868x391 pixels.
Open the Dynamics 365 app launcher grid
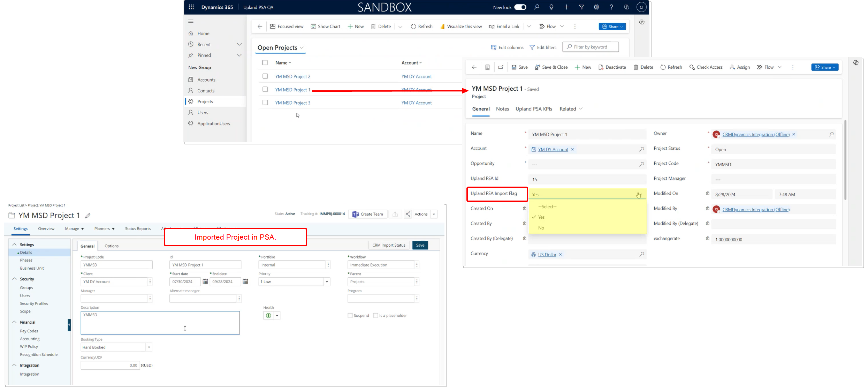pos(191,7)
